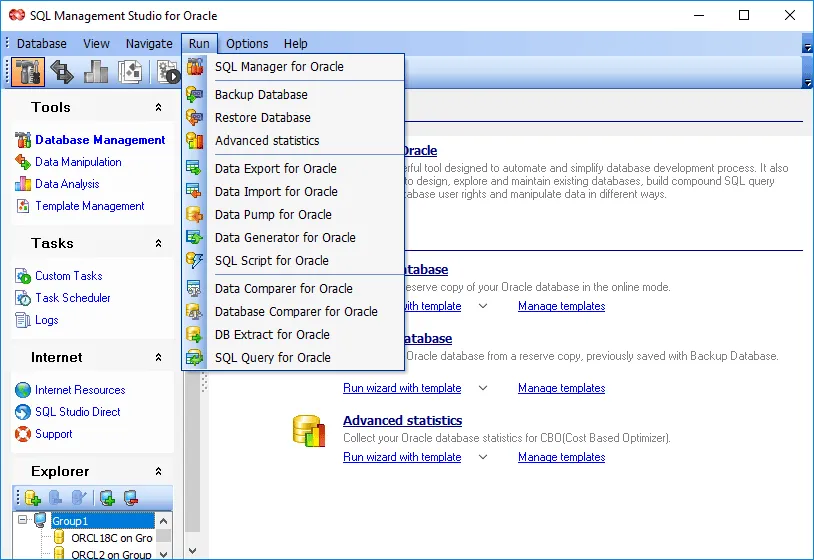Click the Task Scheduler clock icon
Viewport: 814px width, 560px height.
click(x=23, y=298)
